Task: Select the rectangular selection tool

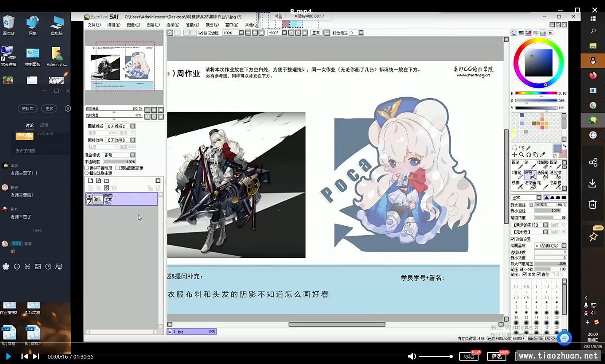Action: pyautogui.click(x=515, y=148)
